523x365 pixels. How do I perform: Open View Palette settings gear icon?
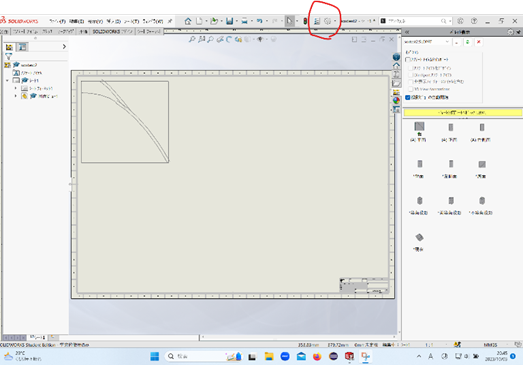510,32
